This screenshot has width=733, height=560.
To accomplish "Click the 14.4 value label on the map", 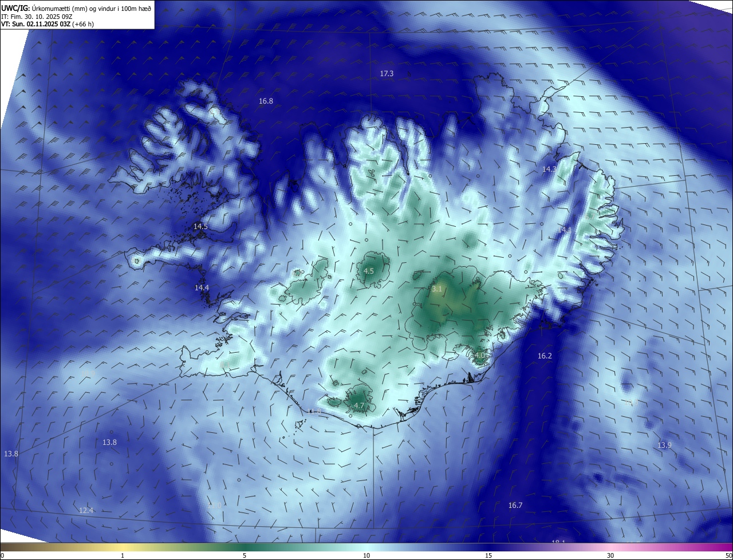I will 202,287.
